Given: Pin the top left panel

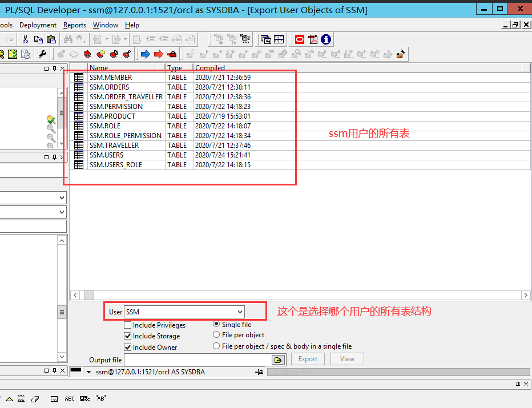Looking at the screenshot, I should (54, 68).
